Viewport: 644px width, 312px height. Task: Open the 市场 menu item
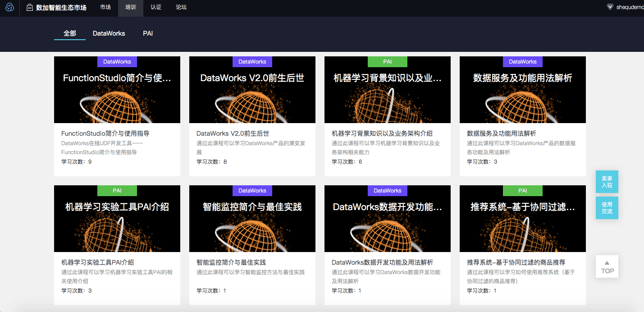[105, 7]
